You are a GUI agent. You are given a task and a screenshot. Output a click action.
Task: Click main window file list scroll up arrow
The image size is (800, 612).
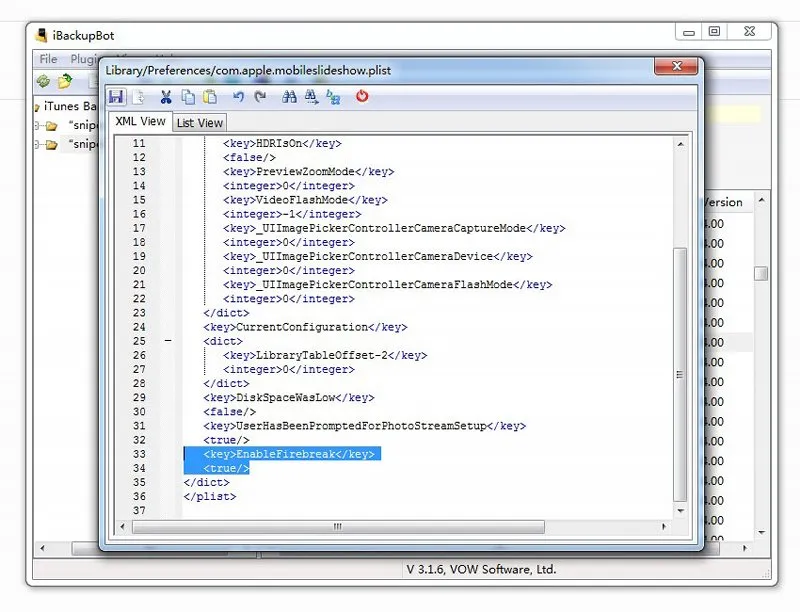click(761, 200)
